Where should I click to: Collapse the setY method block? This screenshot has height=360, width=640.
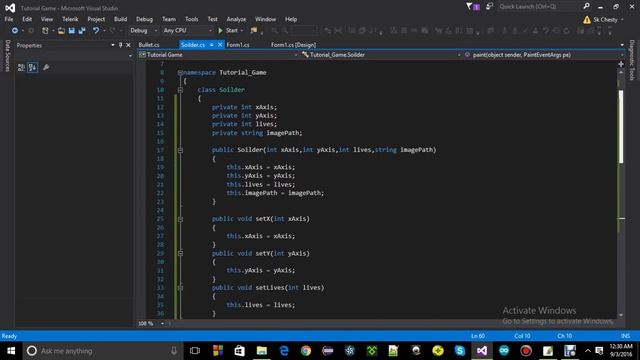point(180,253)
